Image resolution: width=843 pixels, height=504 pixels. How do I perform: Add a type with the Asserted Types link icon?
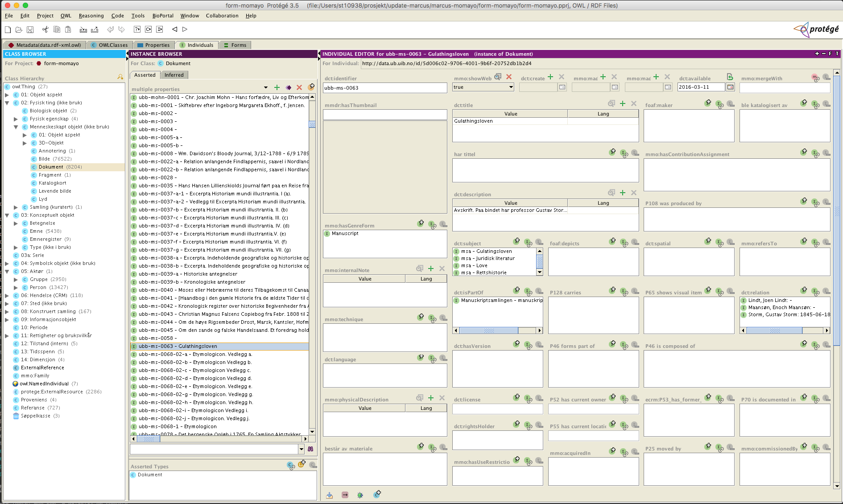pos(290,466)
